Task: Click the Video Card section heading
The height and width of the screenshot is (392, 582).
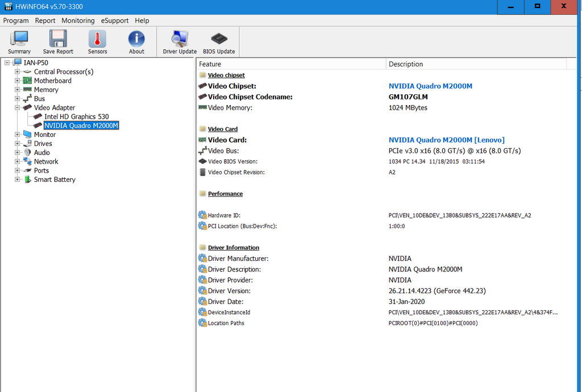Action: [x=223, y=129]
